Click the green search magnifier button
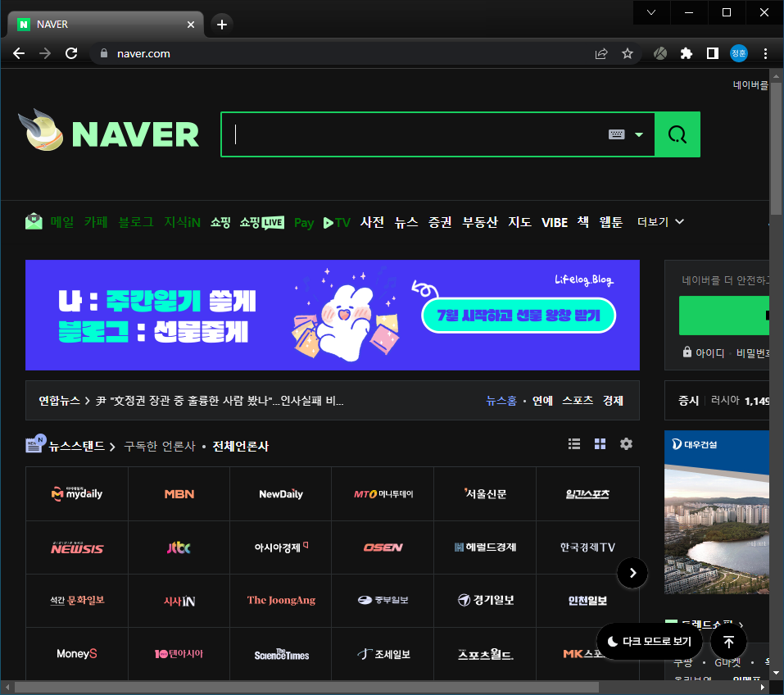784x695 pixels. point(677,134)
